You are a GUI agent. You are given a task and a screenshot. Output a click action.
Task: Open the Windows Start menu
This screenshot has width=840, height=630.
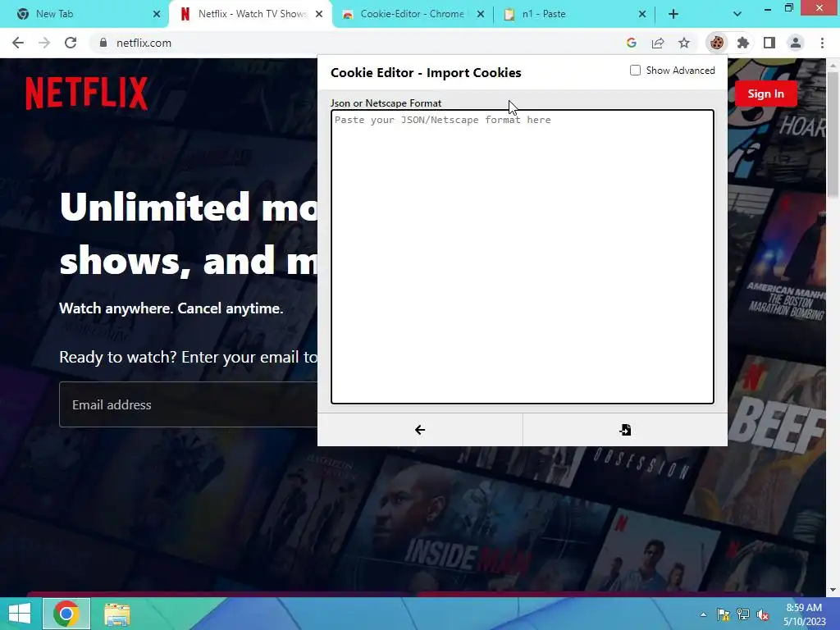pos(20,614)
